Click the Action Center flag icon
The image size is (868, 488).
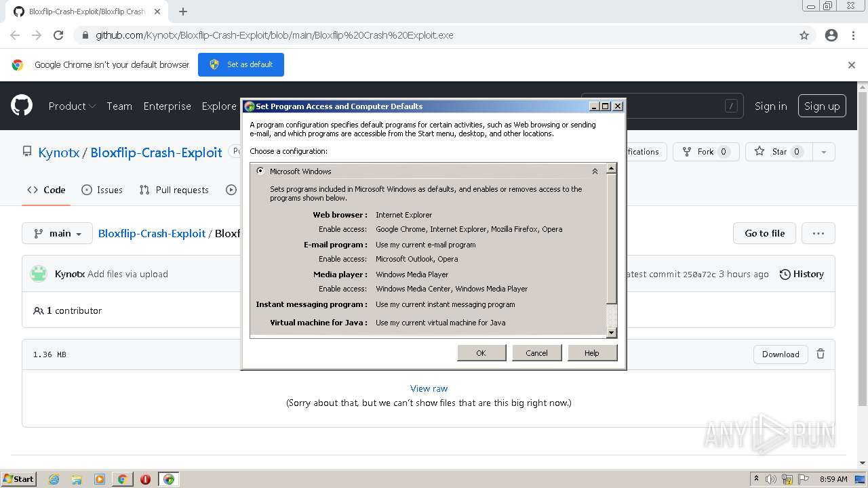click(x=804, y=479)
